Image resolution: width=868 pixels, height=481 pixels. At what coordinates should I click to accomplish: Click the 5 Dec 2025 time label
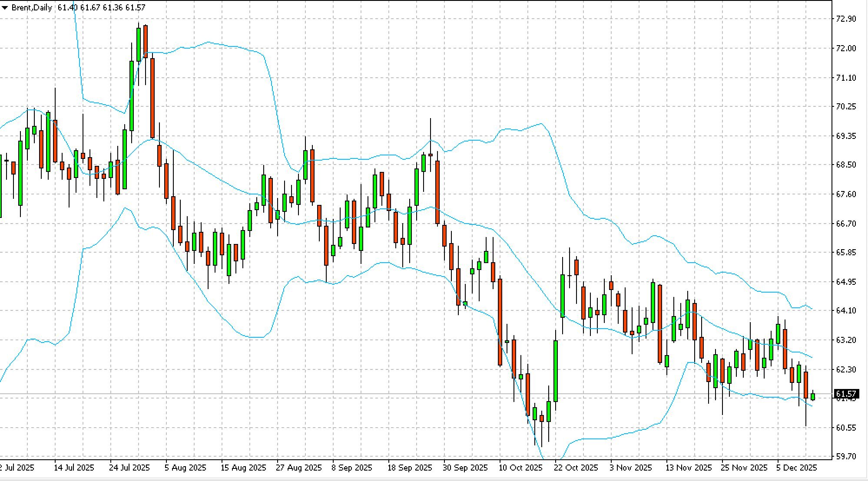tap(796, 468)
